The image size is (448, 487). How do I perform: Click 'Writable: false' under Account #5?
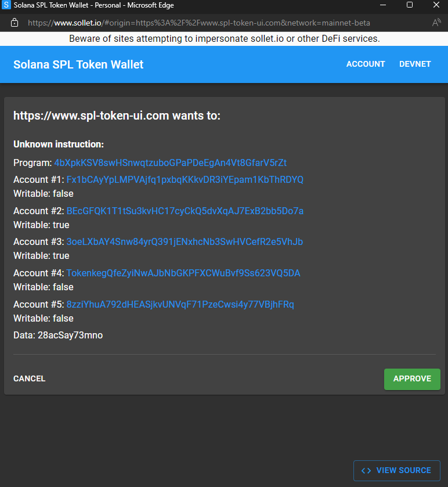(44, 318)
